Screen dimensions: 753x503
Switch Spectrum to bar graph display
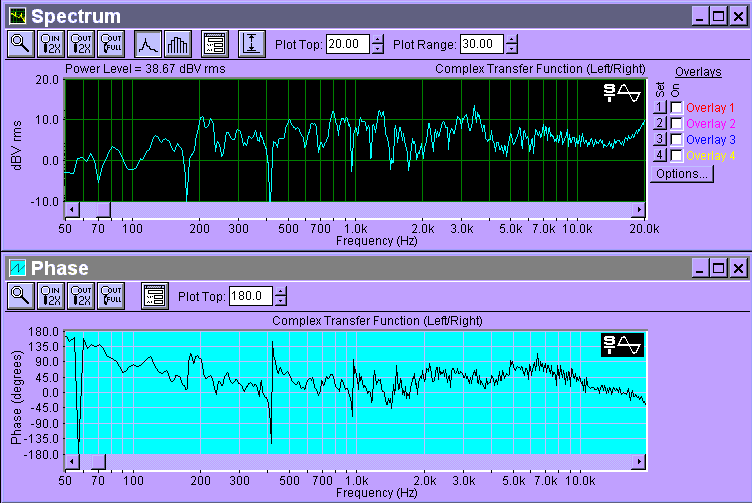tap(176, 43)
